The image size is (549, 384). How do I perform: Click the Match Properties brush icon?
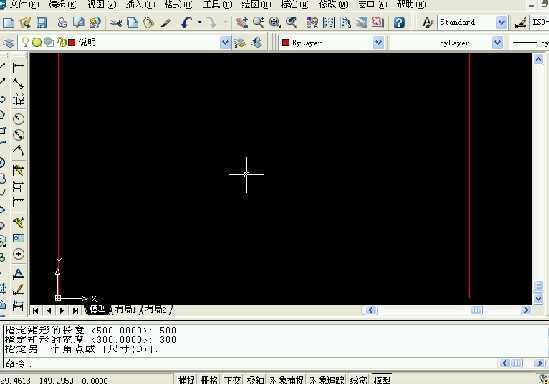click(x=166, y=23)
